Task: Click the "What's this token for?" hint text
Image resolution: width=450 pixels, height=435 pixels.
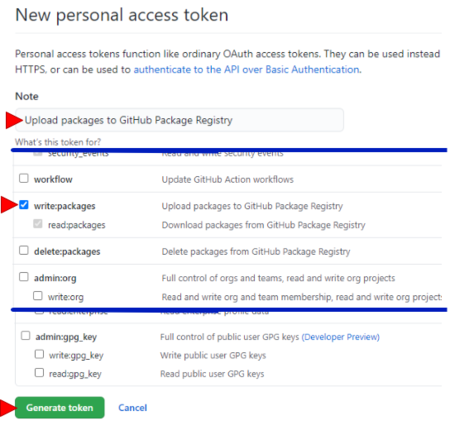Action: pos(58,142)
